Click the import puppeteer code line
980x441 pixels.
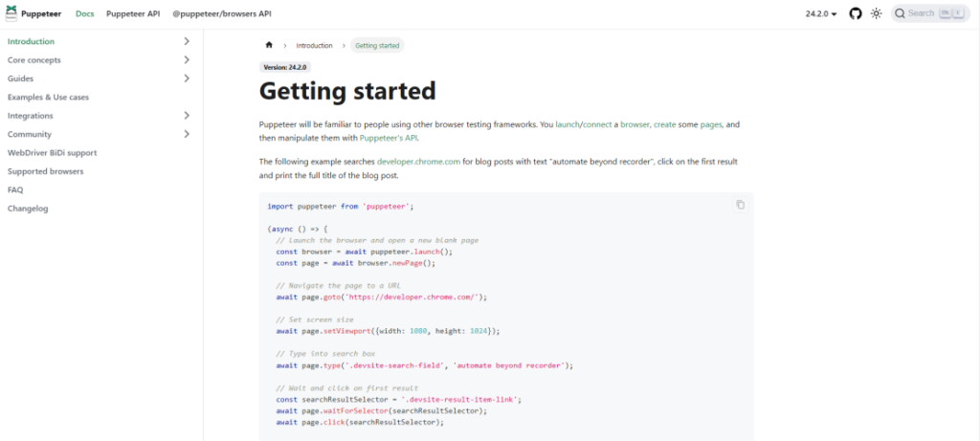coord(341,206)
